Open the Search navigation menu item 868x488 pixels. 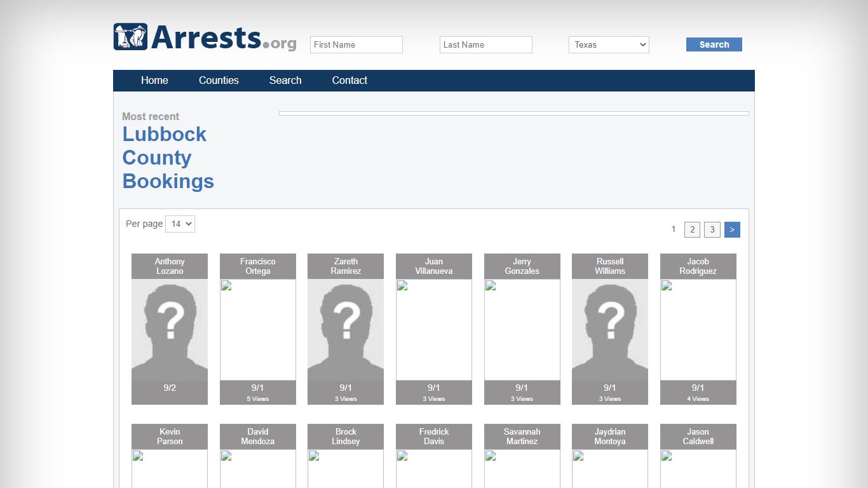(x=285, y=80)
